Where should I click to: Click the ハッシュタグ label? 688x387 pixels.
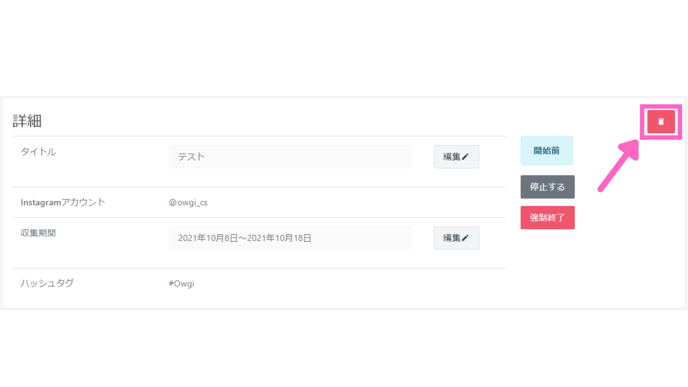tap(47, 283)
